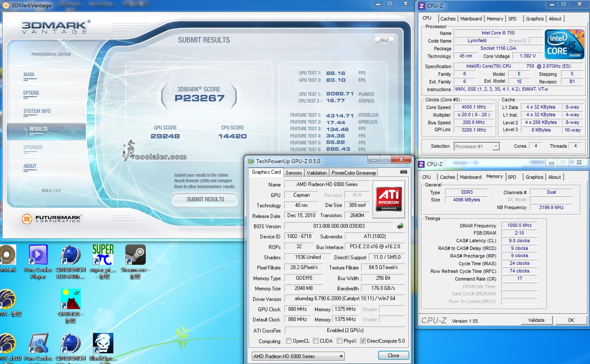Screen dimensions: 590x364
Task: Open the ORTHOS desktop shortcut
Action: 70,306
